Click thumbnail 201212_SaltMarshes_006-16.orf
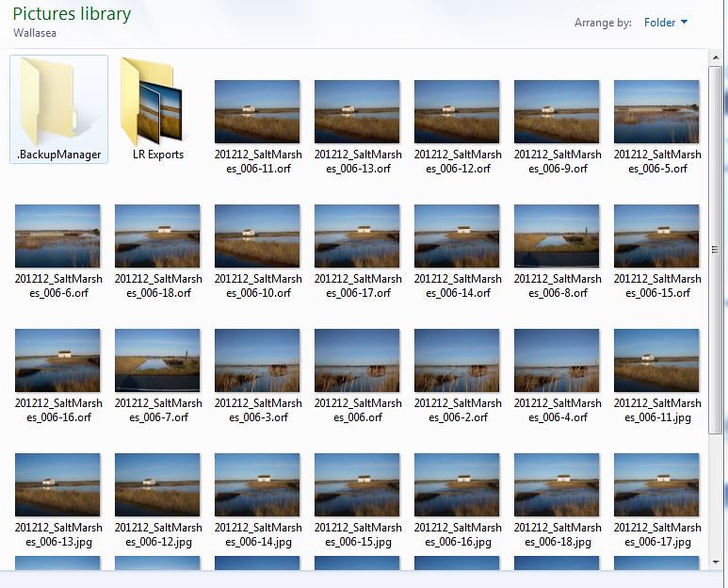Viewport: 728px width, 588px height. (x=57, y=360)
